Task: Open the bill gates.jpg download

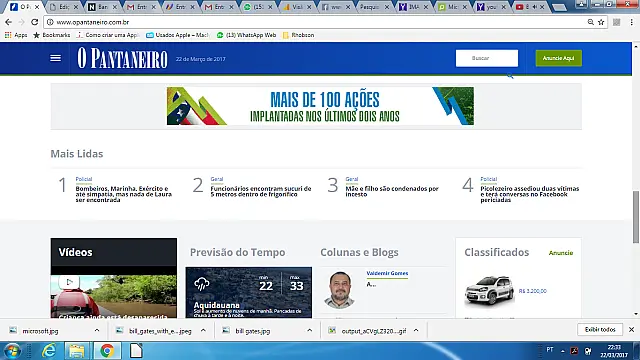Action: coord(253,331)
